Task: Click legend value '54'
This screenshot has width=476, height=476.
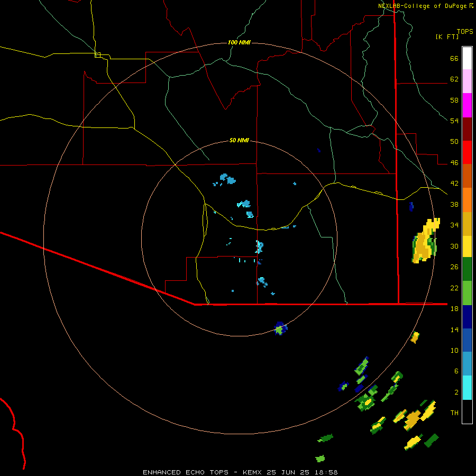Action: point(454,121)
